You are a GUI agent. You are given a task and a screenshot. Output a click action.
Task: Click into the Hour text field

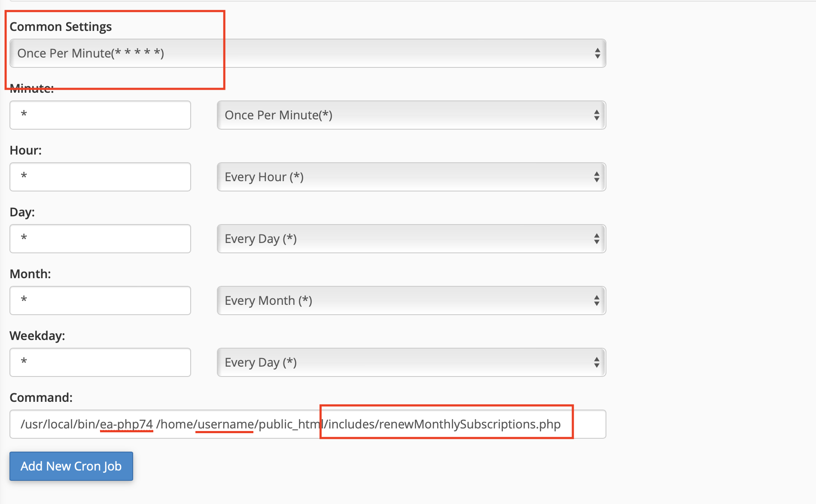(100, 177)
